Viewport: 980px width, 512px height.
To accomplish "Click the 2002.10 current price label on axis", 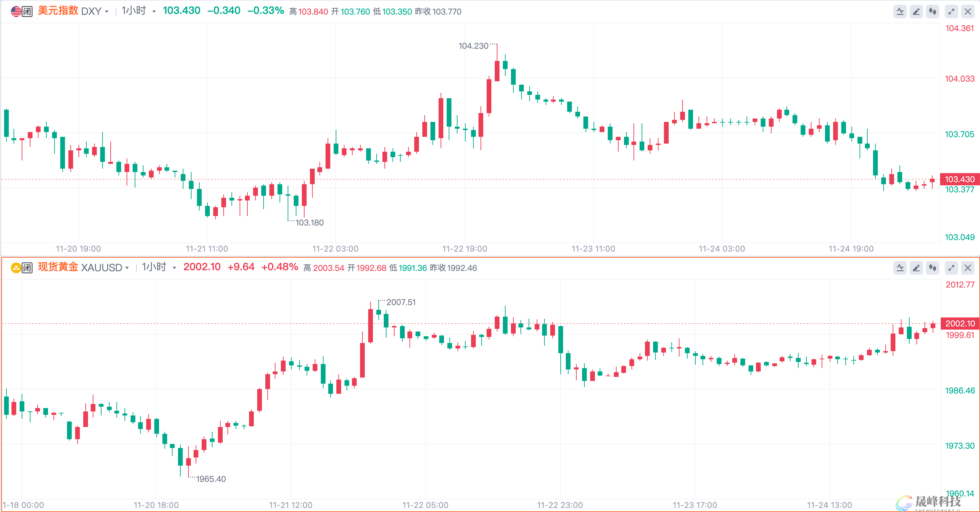I will 960,323.
